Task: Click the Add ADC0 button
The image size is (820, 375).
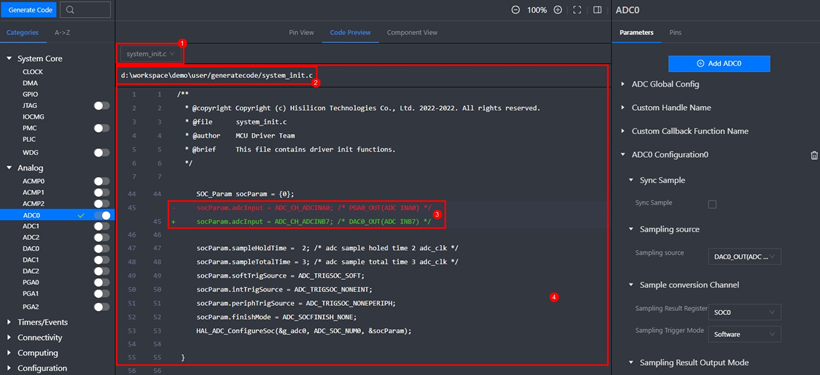Action: (719, 63)
